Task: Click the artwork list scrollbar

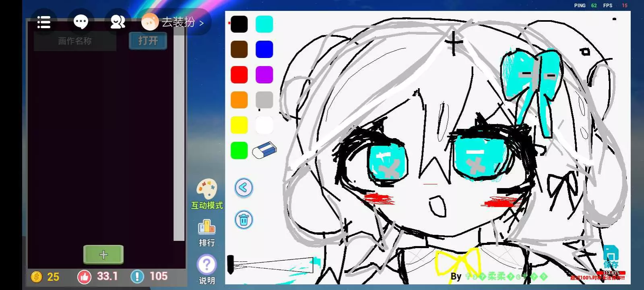Action: tap(179, 133)
